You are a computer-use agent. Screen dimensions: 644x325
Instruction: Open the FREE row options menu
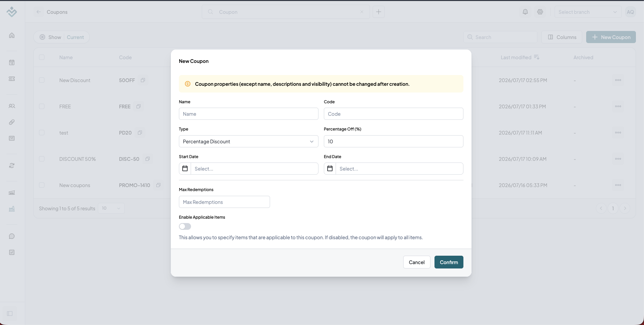[618, 106]
